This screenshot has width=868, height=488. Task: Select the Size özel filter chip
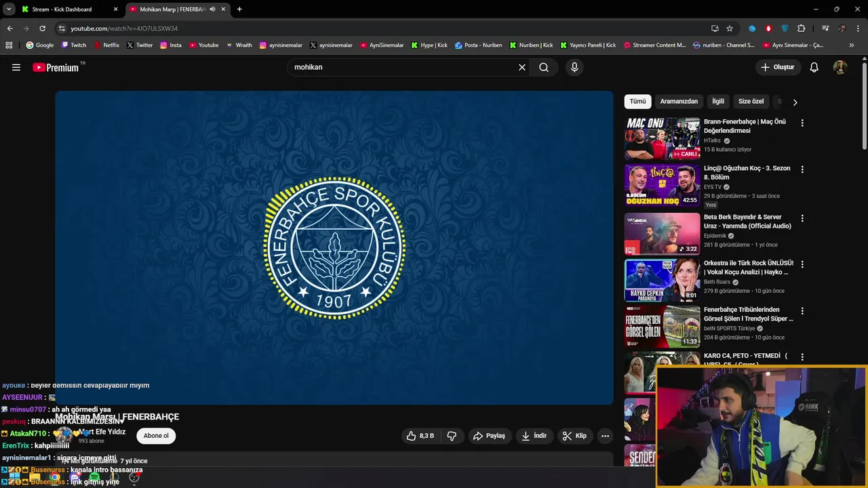[751, 102]
